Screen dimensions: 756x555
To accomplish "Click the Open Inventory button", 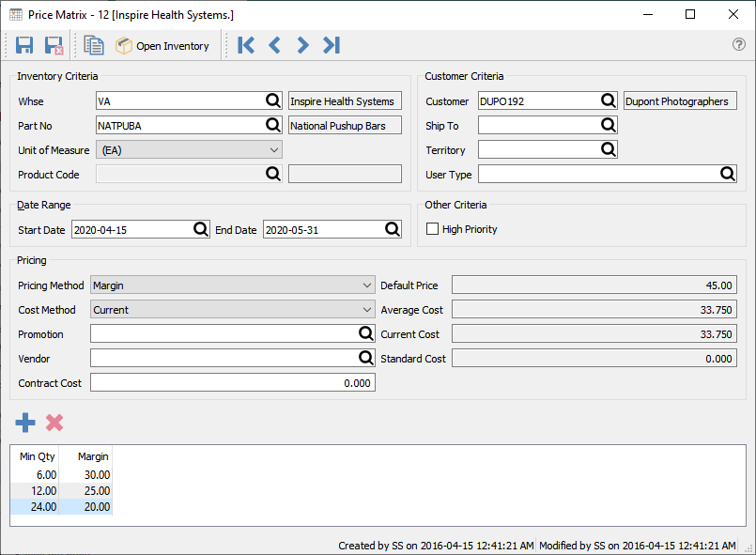I will [162, 46].
